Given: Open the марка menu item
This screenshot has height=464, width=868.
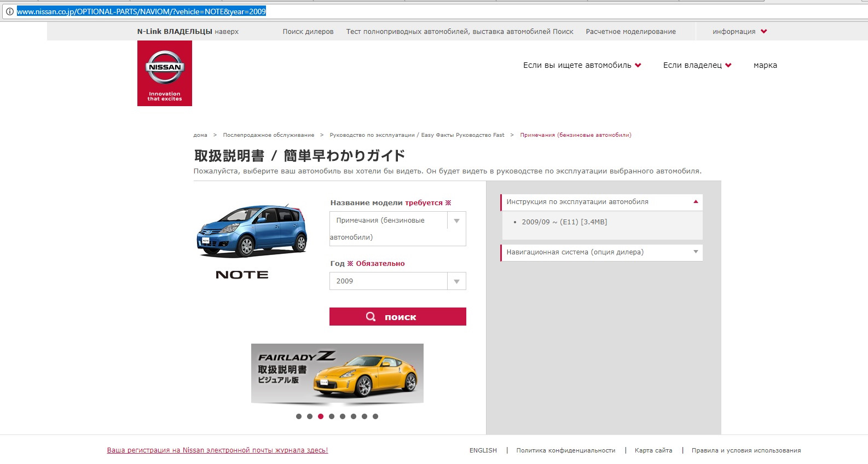Looking at the screenshot, I should 765,65.
